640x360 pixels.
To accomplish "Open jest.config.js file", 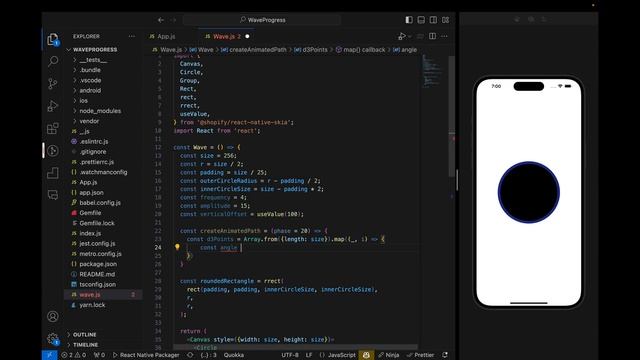I will pyautogui.click(x=97, y=243).
